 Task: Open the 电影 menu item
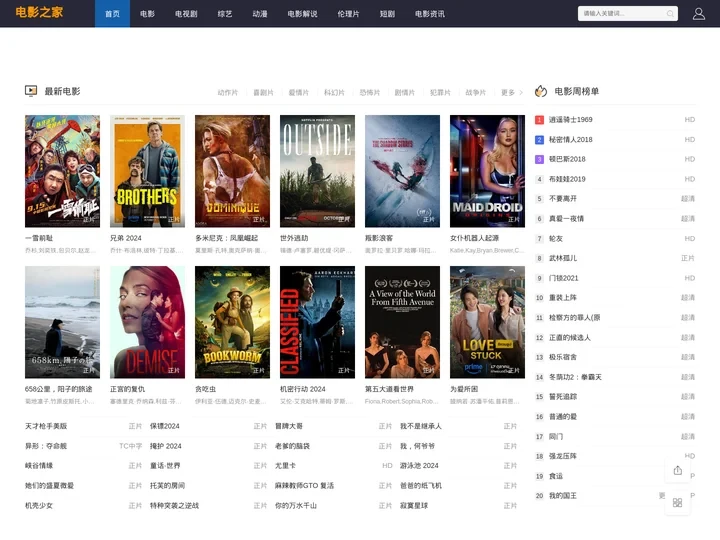click(x=147, y=14)
